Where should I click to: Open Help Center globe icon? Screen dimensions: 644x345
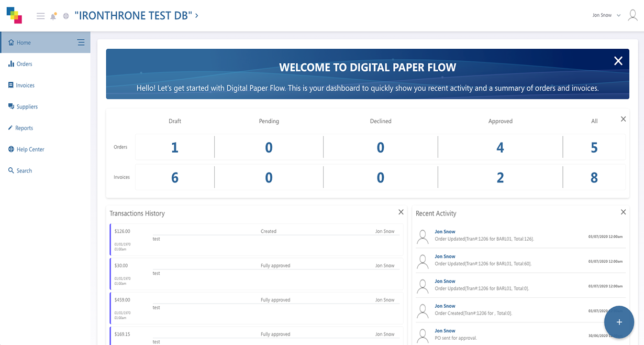11,149
